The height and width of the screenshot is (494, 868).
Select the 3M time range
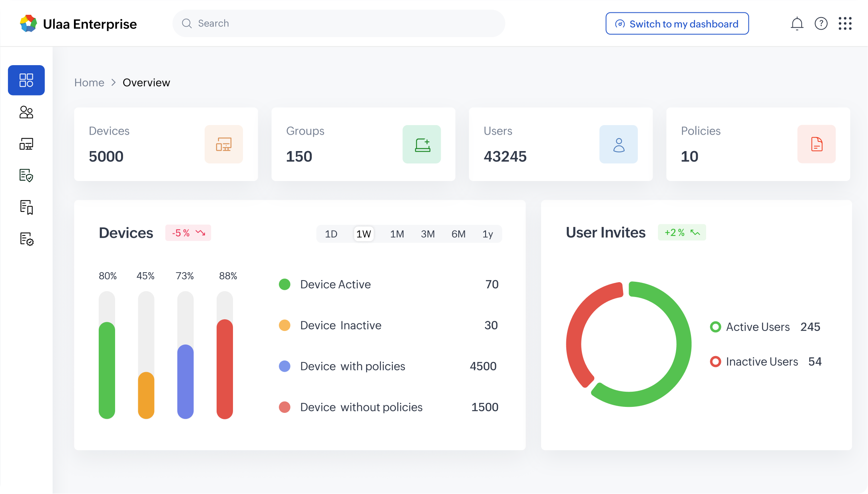tap(428, 234)
